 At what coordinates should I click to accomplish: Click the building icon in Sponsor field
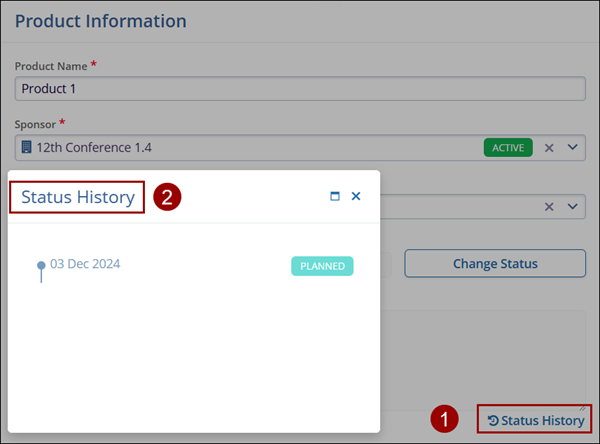(x=26, y=148)
